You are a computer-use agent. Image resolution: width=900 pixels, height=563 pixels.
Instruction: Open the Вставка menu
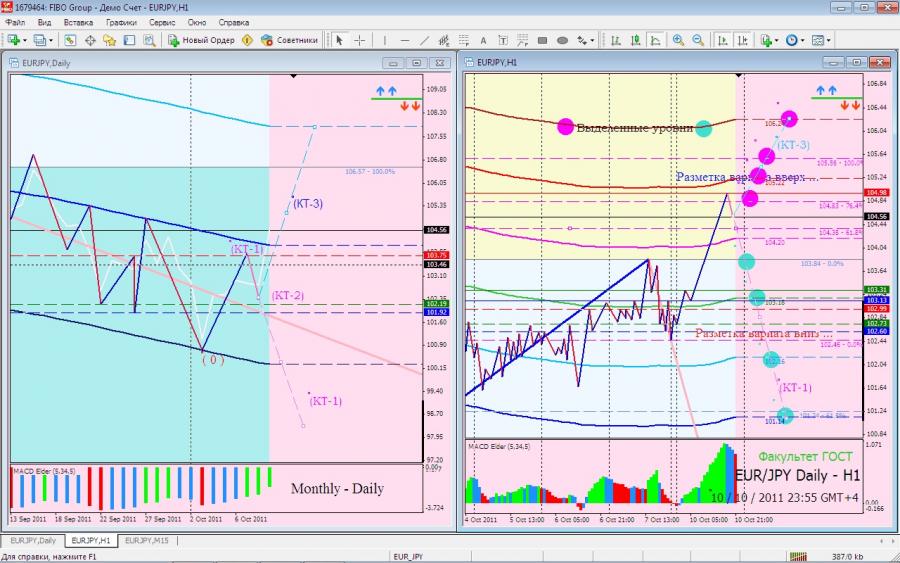pos(78,22)
